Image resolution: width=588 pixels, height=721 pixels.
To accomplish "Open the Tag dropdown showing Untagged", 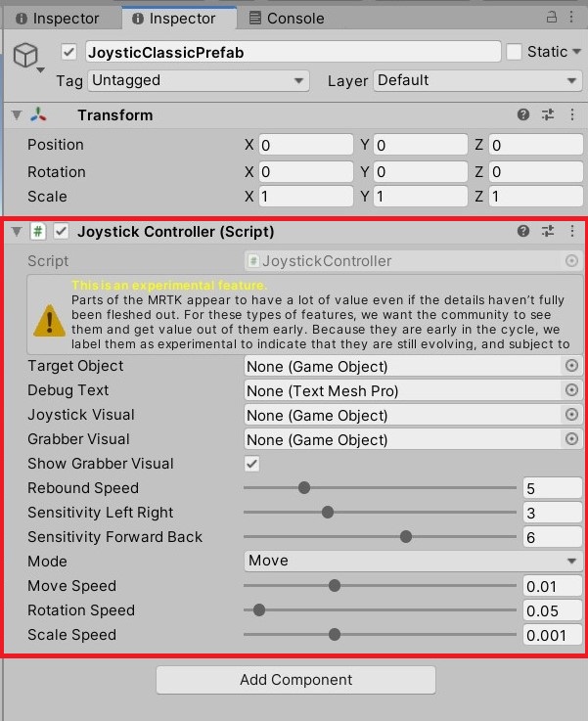I will pyautogui.click(x=199, y=80).
